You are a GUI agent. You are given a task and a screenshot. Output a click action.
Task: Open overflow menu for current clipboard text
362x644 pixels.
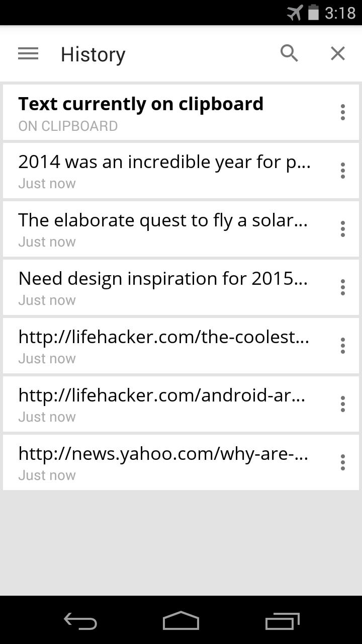click(342, 112)
